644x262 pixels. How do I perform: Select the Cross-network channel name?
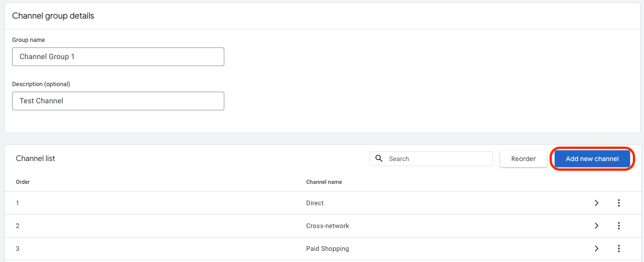click(328, 226)
